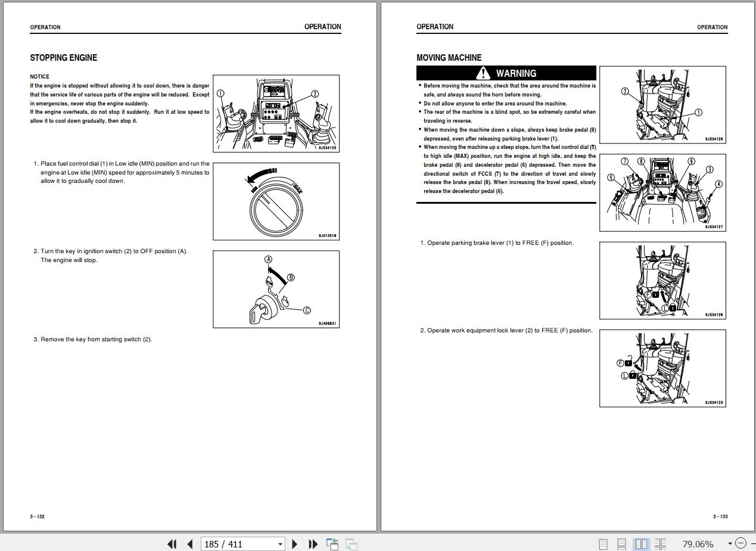Screen dimensions: 756x551
Task: Click the operator controls figure 9JD34127
Action: pyautogui.click(x=662, y=192)
